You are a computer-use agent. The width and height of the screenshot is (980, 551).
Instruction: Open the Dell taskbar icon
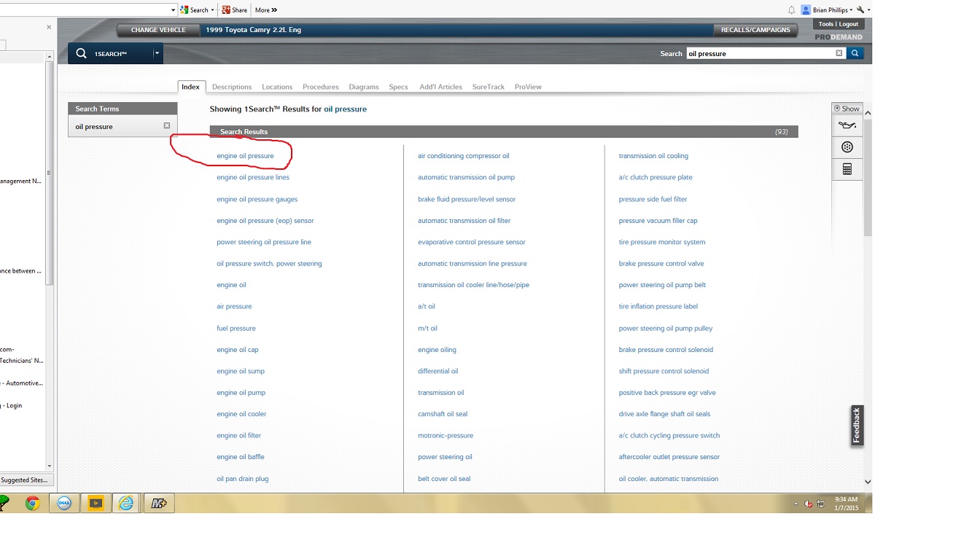[64, 503]
